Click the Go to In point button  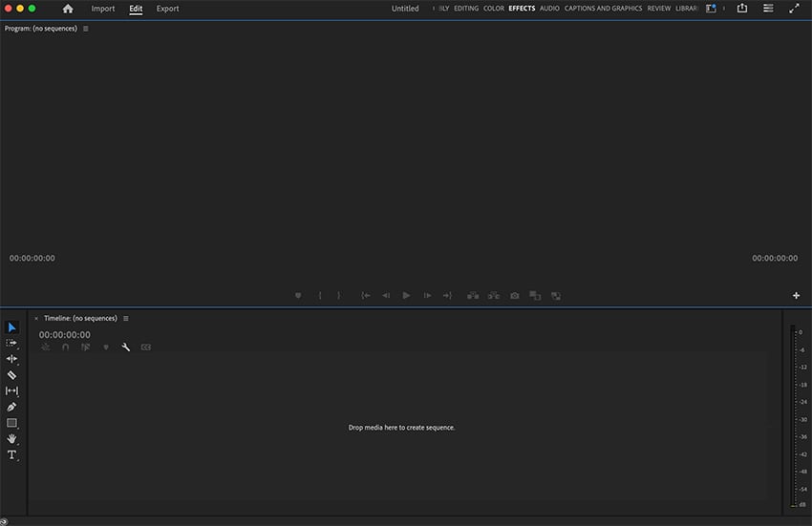[x=366, y=296]
